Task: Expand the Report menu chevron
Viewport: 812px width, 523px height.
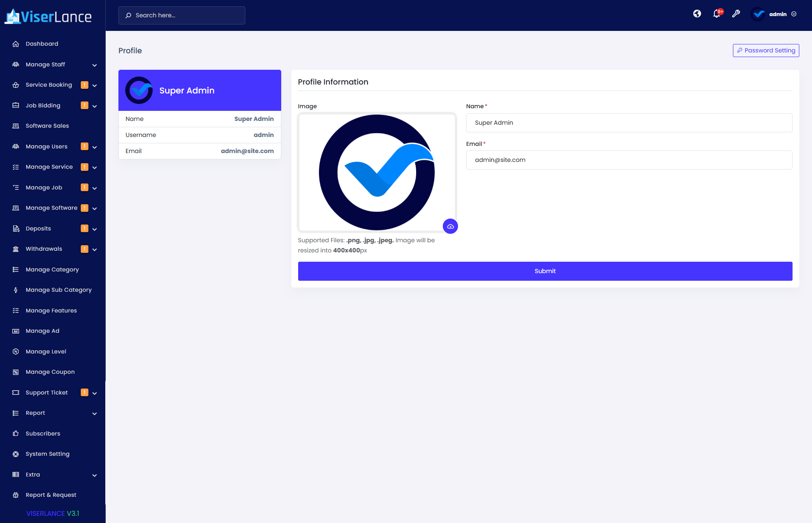Action: click(95, 413)
